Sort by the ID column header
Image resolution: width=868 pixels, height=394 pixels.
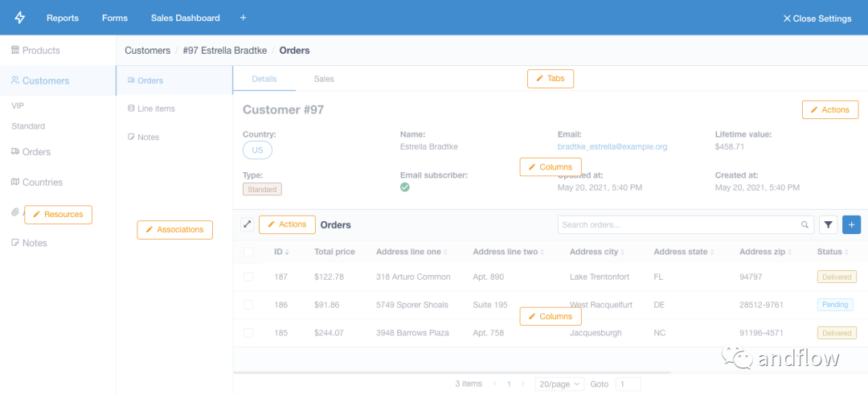[x=280, y=252]
